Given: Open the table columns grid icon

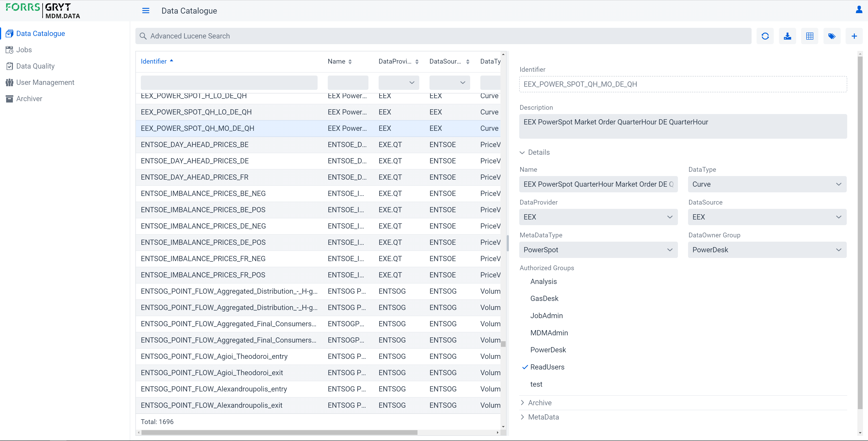Looking at the screenshot, I should coord(810,36).
